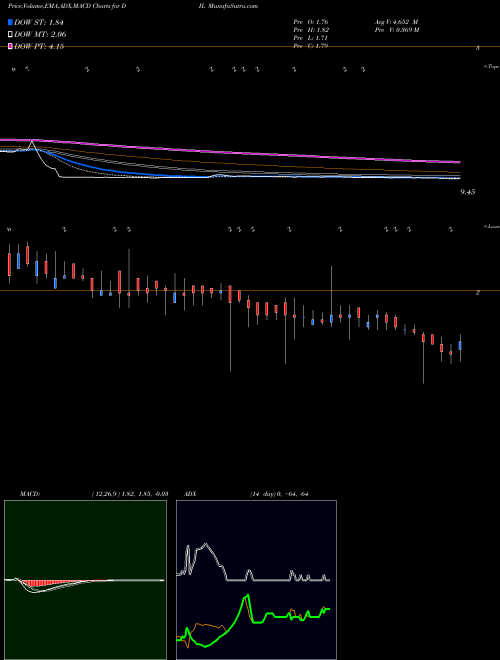This screenshot has width=500, height=660.
Task: Click the last blue candlestick on the chart
Action: click(460, 346)
